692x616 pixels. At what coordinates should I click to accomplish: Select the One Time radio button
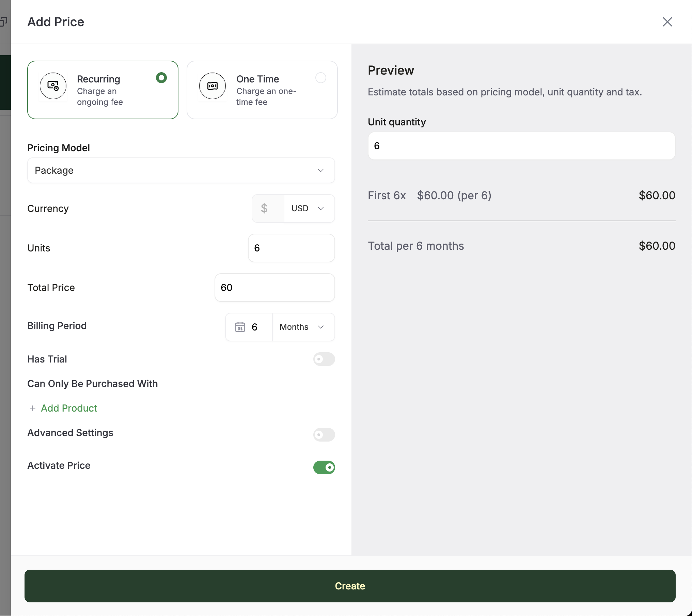click(x=321, y=78)
